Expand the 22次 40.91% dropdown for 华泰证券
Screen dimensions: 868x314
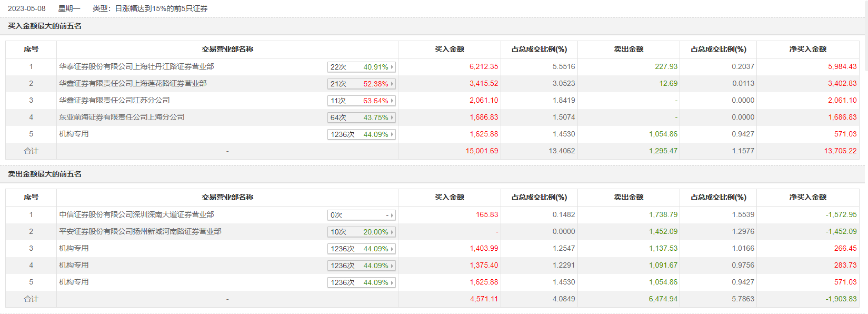coord(361,67)
